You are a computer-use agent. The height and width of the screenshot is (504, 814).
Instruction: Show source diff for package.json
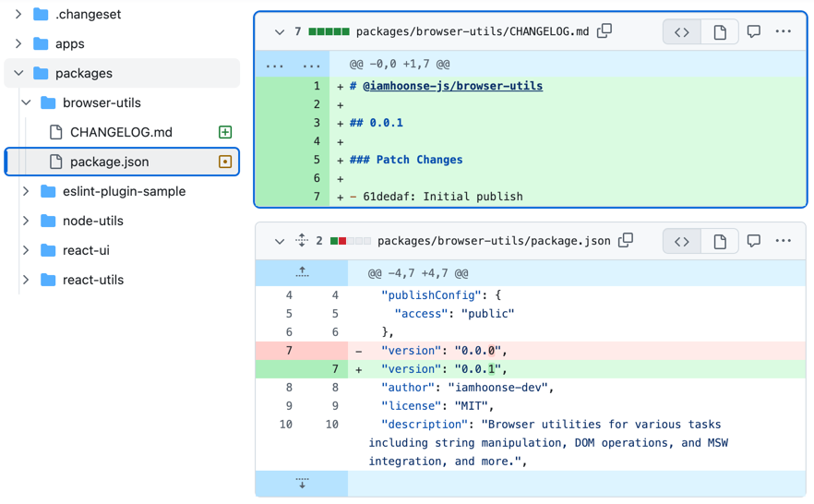coord(682,241)
